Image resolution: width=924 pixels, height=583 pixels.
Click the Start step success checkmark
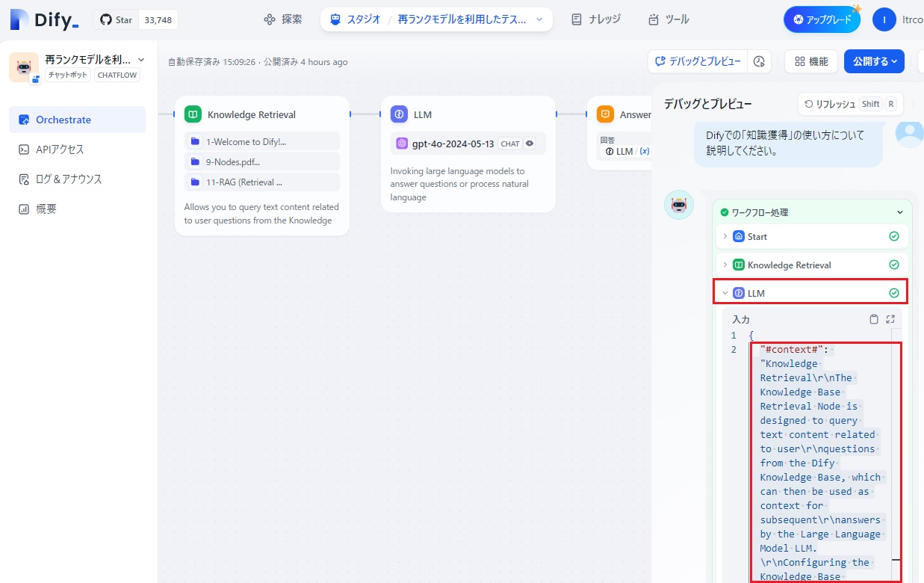[x=894, y=236]
